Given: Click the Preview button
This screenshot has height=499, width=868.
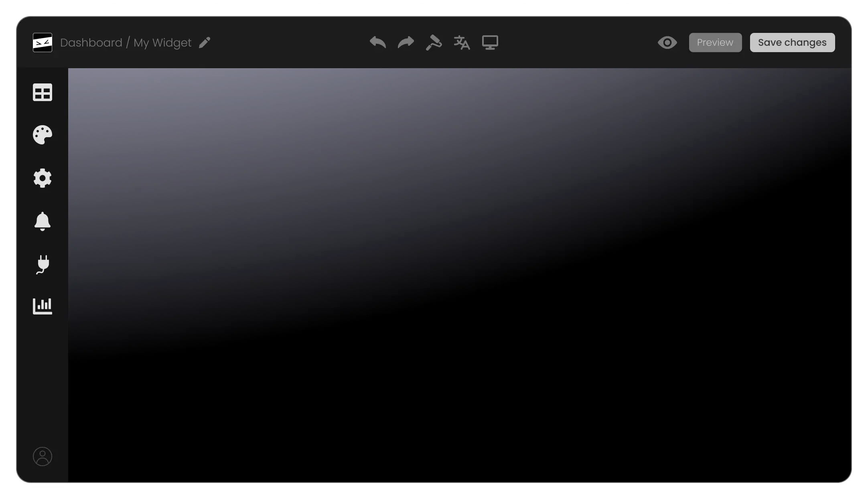Looking at the screenshot, I should pyautogui.click(x=715, y=43).
